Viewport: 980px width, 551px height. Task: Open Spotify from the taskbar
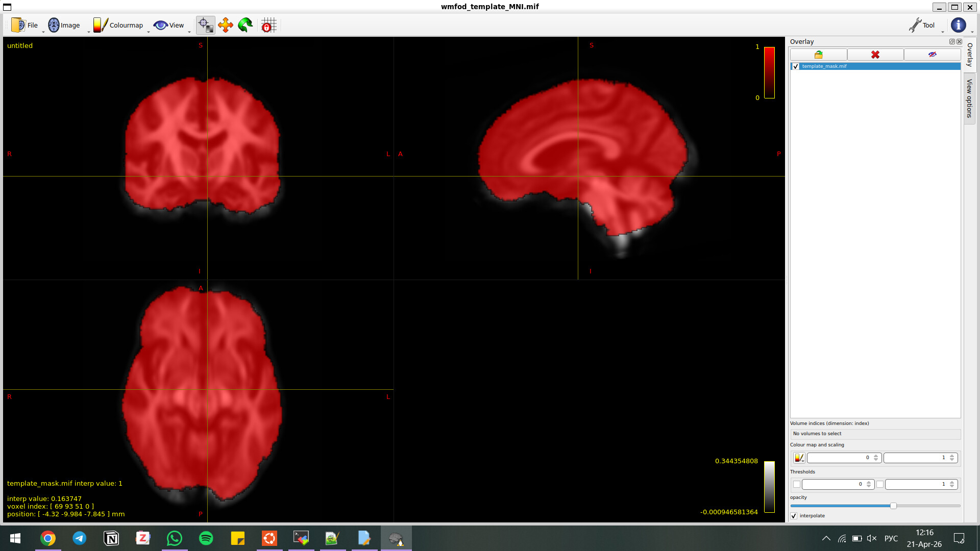[206, 538]
